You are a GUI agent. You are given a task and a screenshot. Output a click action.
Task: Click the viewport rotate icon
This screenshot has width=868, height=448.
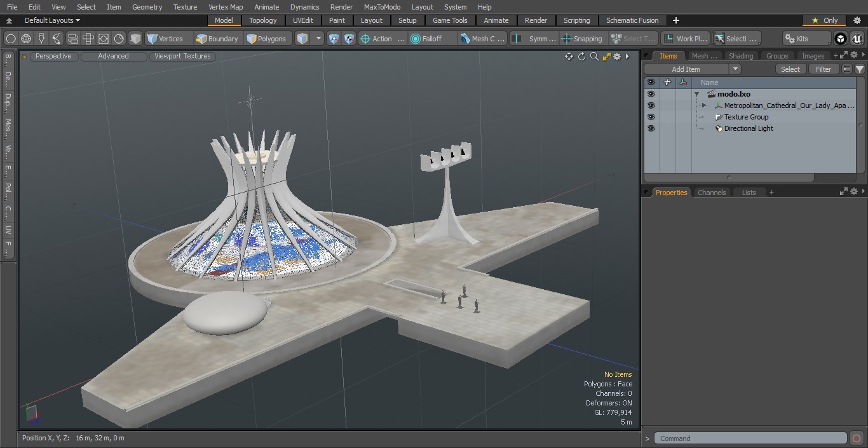[x=581, y=57]
